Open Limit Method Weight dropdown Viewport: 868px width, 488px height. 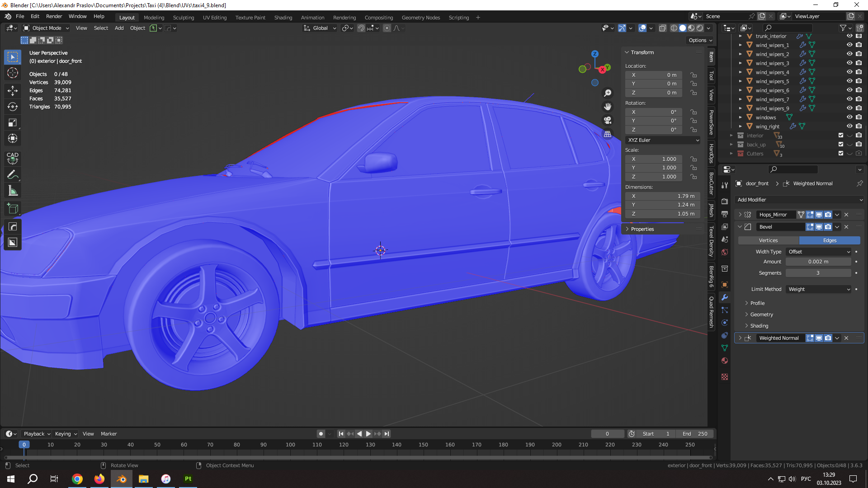tap(819, 289)
